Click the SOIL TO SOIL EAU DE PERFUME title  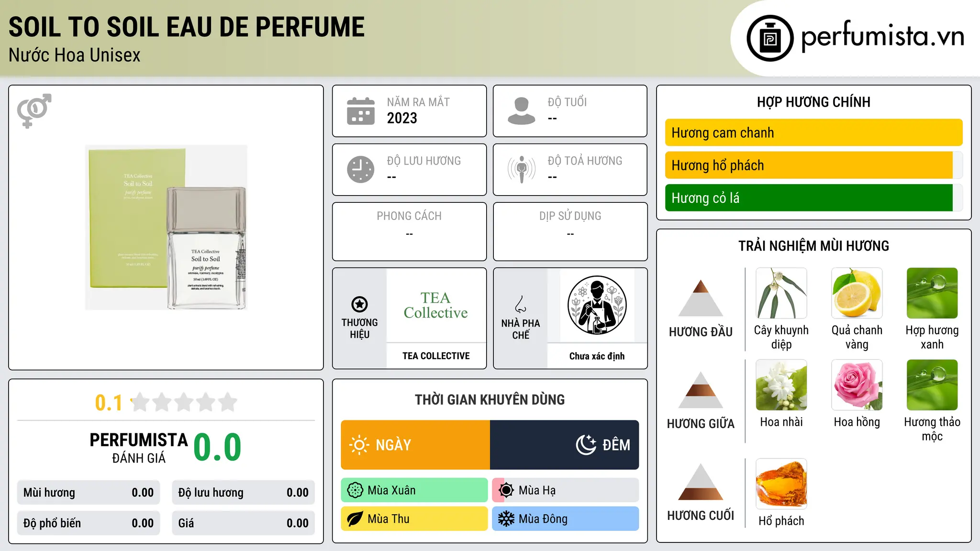point(187,27)
